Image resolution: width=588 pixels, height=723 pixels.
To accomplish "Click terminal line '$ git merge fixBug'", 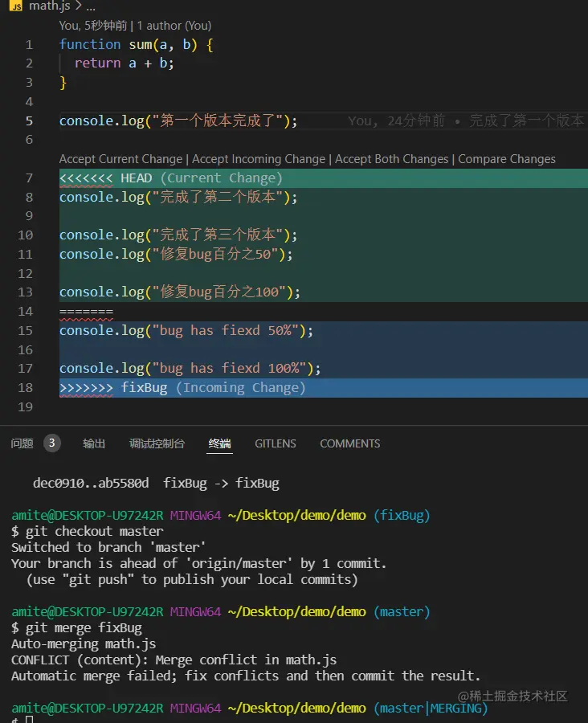I will 76,628.
